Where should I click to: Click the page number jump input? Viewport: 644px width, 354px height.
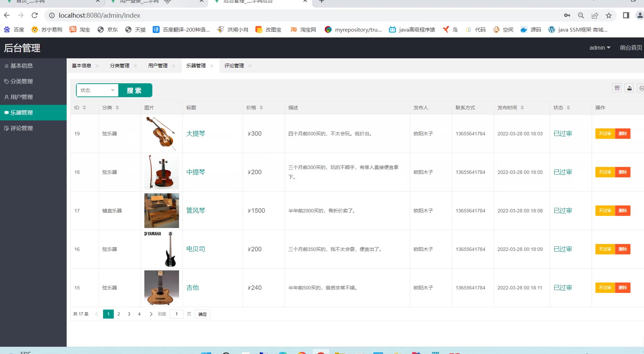[x=177, y=314]
